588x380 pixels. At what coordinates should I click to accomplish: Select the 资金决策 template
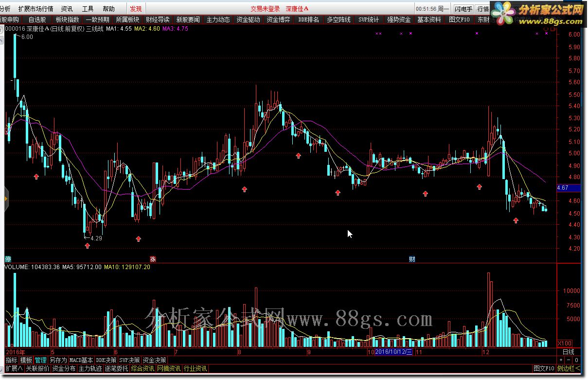[x=154, y=361]
